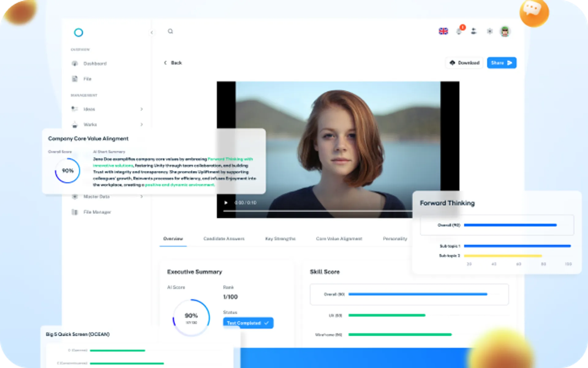Image resolution: width=588 pixels, height=368 pixels.
Task: Download the candidate report
Action: 464,63
